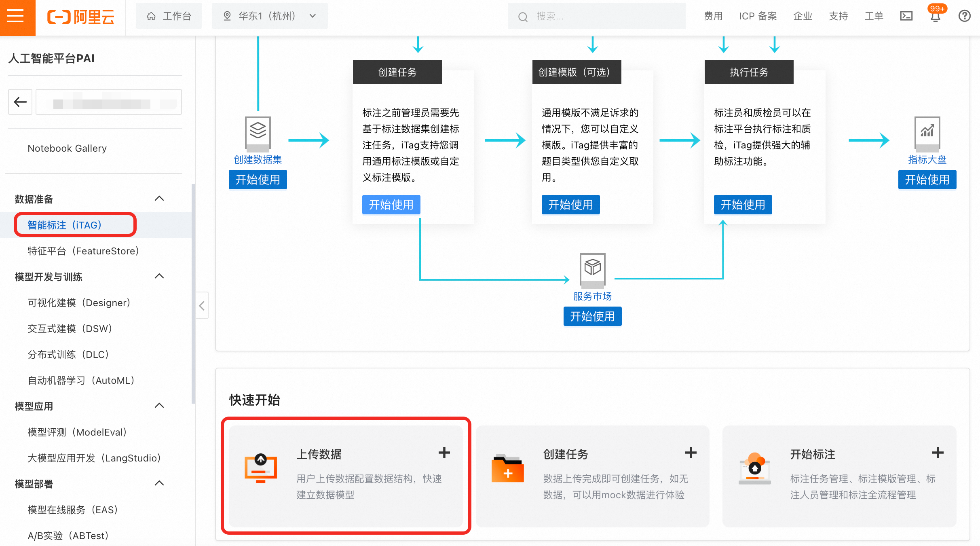Image resolution: width=980 pixels, height=546 pixels.
Task: Select A/B实验（ABTest）
Action: [x=68, y=536]
